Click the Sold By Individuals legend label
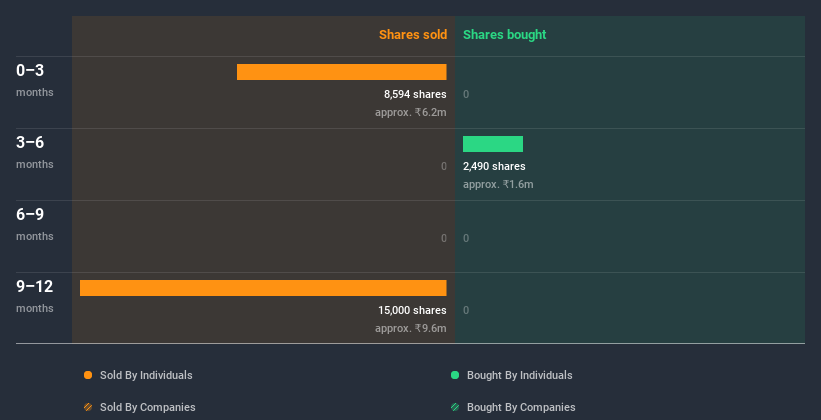821x420 pixels. click(146, 375)
